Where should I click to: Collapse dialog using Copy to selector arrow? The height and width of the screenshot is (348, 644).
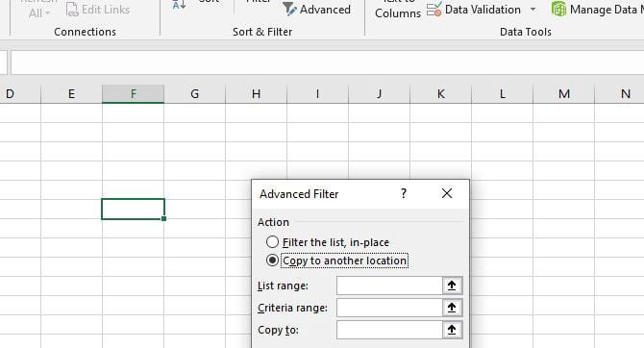[x=452, y=330]
